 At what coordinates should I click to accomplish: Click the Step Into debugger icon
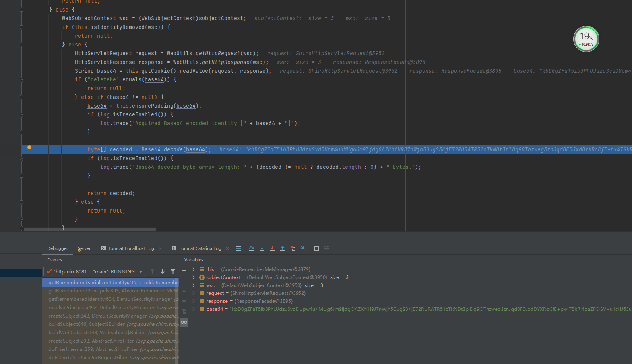click(262, 248)
